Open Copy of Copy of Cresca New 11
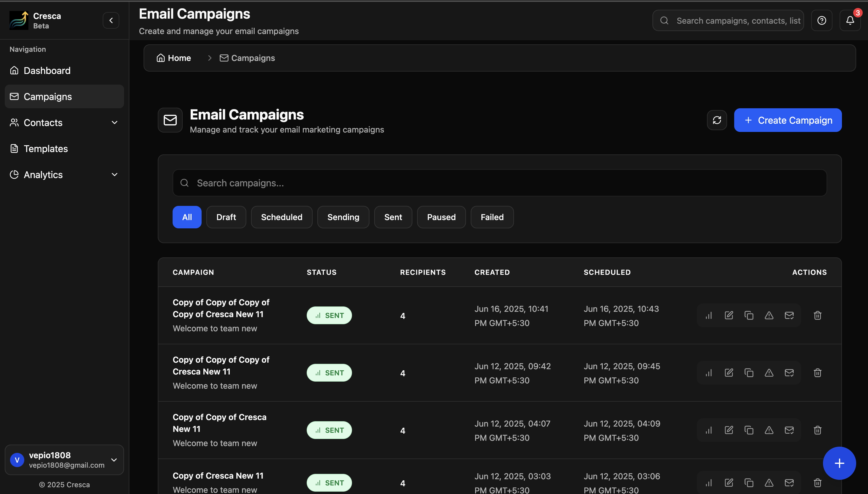Viewport: 868px width, 494px height. [219, 423]
